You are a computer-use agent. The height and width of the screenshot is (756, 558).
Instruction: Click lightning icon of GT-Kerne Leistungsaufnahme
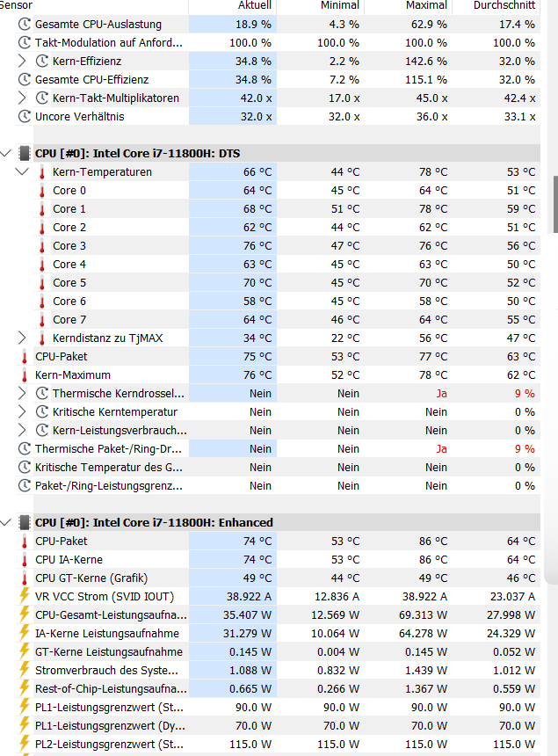click(25, 652)
